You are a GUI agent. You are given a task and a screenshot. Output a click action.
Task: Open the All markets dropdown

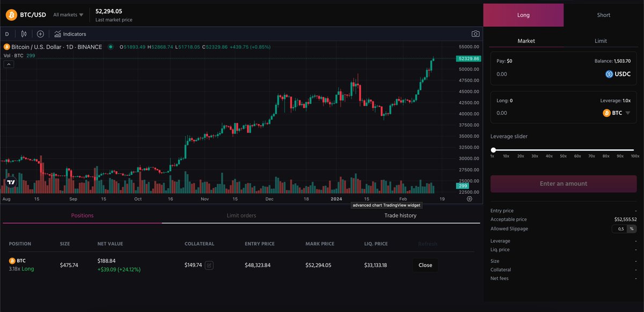[68, 15]
